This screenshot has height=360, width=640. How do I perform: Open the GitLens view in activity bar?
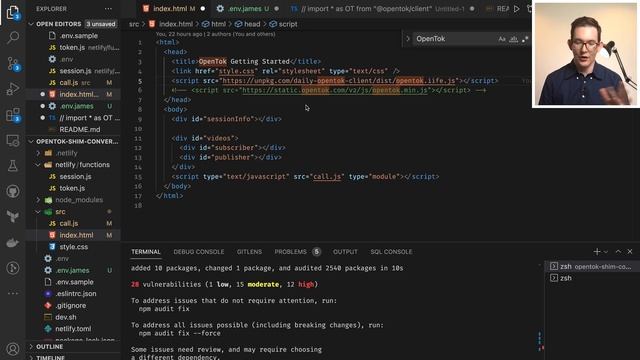coord(13,268)
